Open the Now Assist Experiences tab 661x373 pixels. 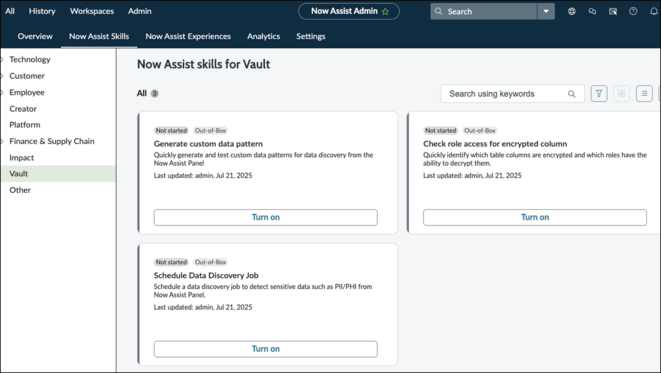(x=188, y=36)
